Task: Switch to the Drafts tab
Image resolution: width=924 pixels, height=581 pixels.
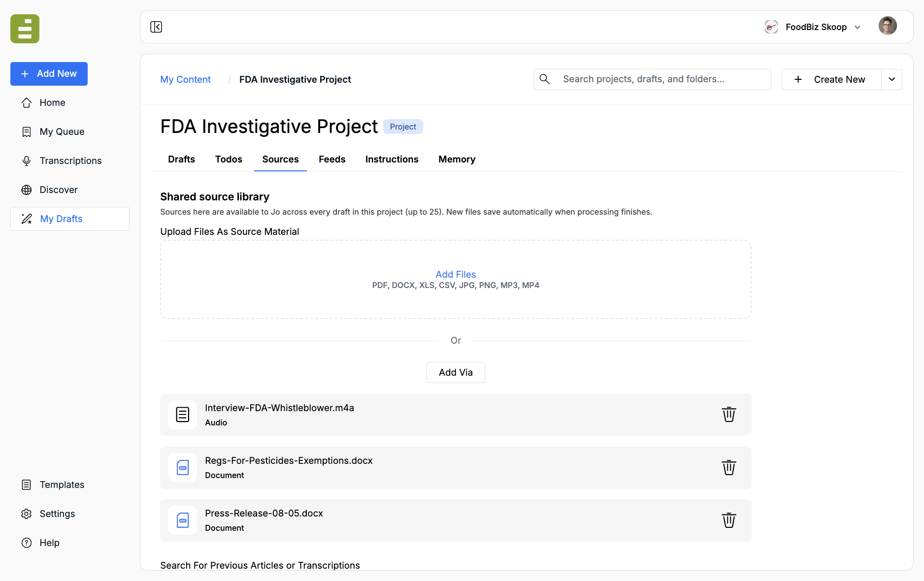Action: point(181,159)
